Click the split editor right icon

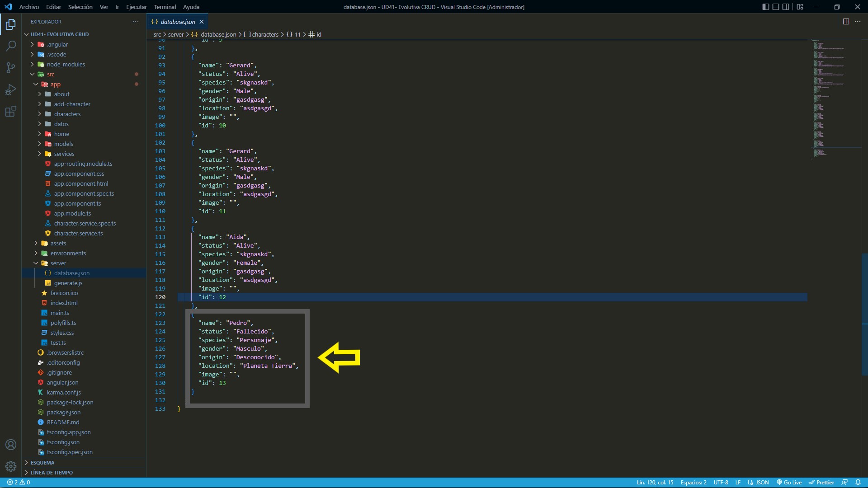[x=846, y=22]
